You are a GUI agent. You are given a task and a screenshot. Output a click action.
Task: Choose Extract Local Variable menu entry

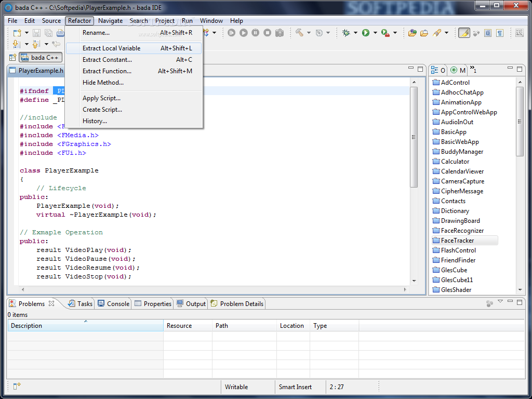(135, 48)
